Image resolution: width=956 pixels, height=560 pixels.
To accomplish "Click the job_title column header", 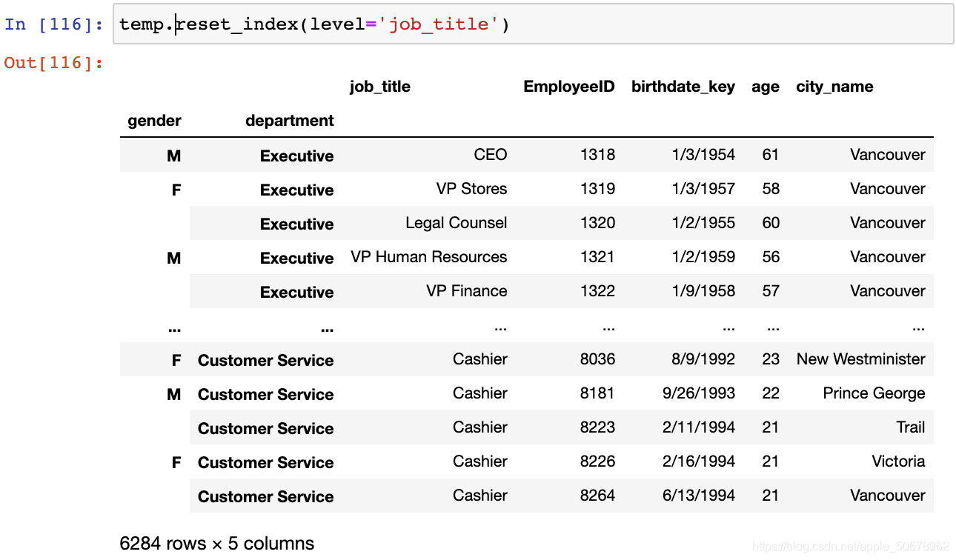I will coord(379,87).
